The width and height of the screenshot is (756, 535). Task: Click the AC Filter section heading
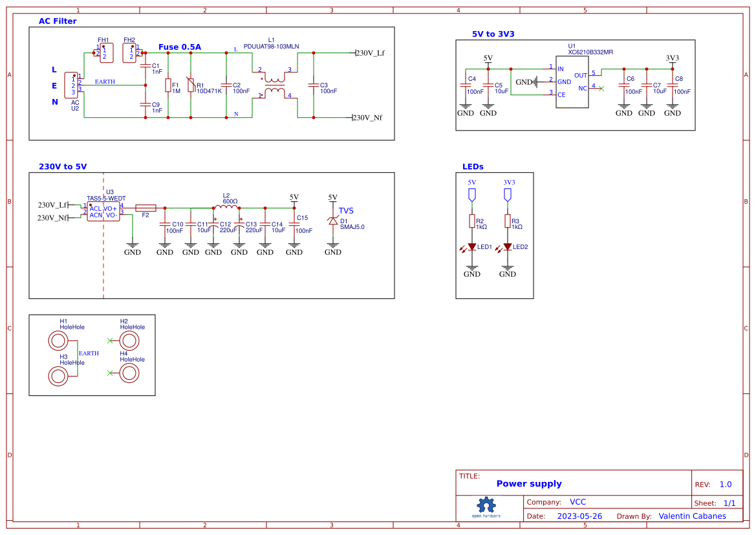tap(58, 21)
